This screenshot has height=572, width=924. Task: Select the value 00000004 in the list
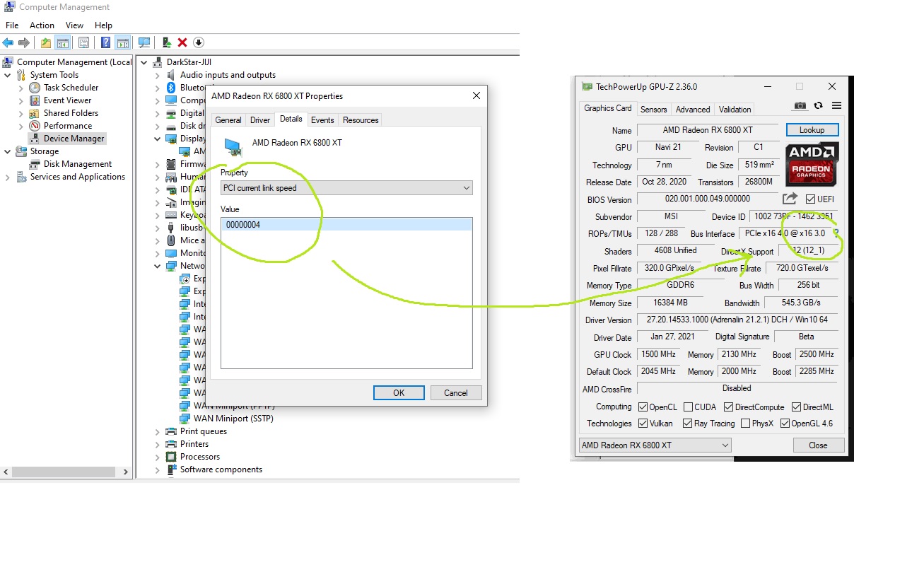(x=346, y=225)
